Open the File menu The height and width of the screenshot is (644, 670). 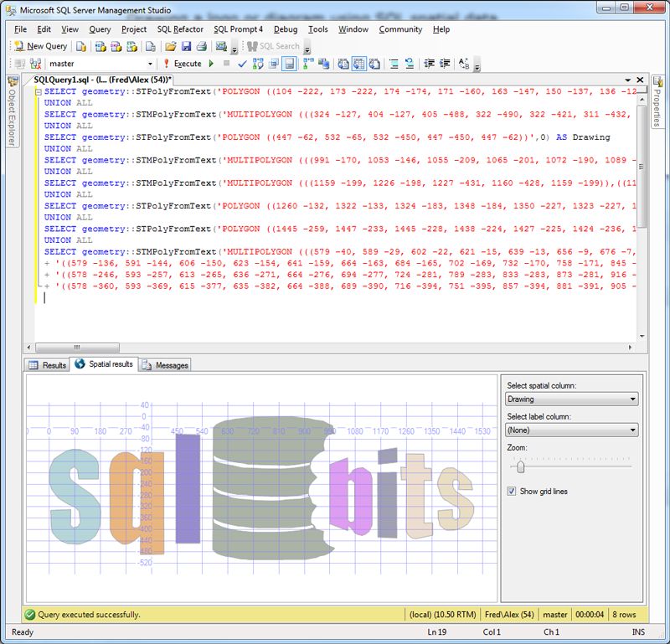coord(20,29)
